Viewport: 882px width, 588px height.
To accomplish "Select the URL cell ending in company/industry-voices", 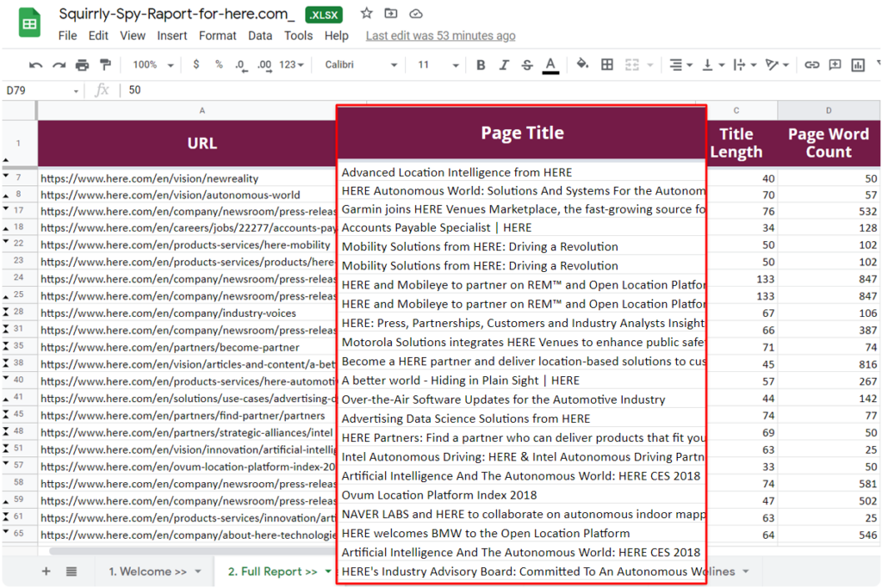I will [x=188, y=313].
